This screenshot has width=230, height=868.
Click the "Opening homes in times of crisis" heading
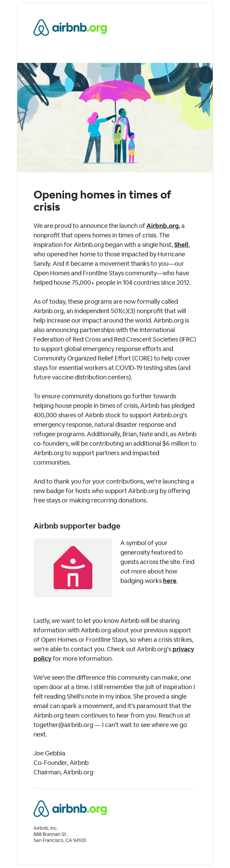(102, 201)
